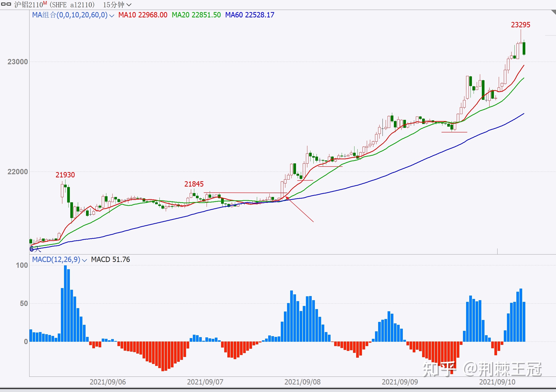The image size is (556, 392).
Task: Click the 21930 peak price label
Action: point(65,175)
